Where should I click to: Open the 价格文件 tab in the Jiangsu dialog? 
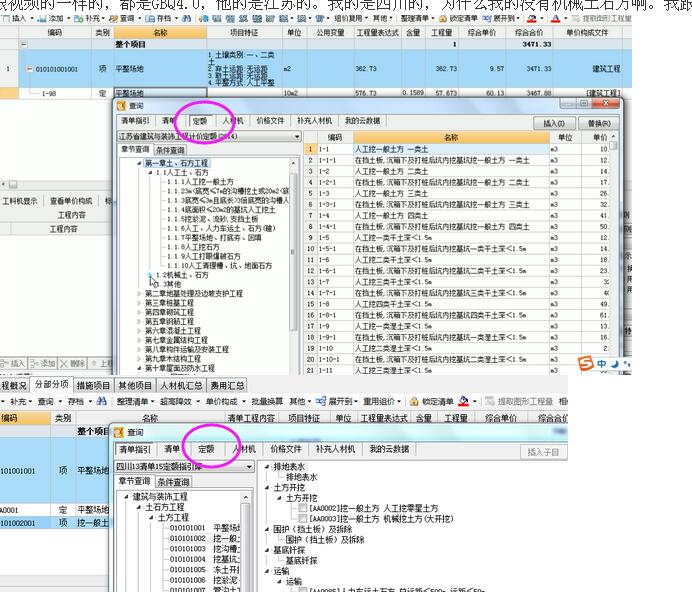pyautogui.click(x=270, y=121)
